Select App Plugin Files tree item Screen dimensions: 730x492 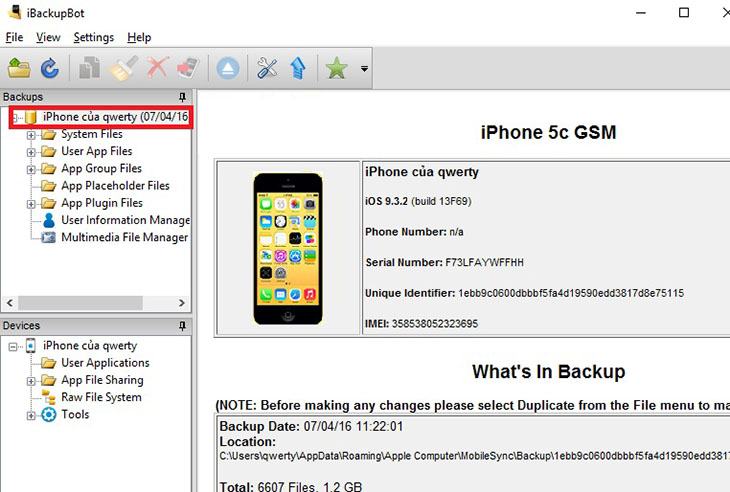(101, 203)
